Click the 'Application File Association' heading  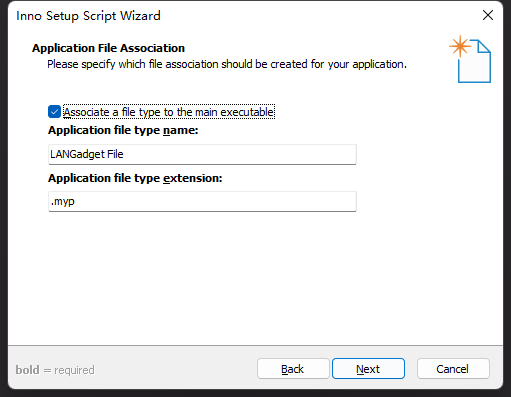(x=108, y=48)
